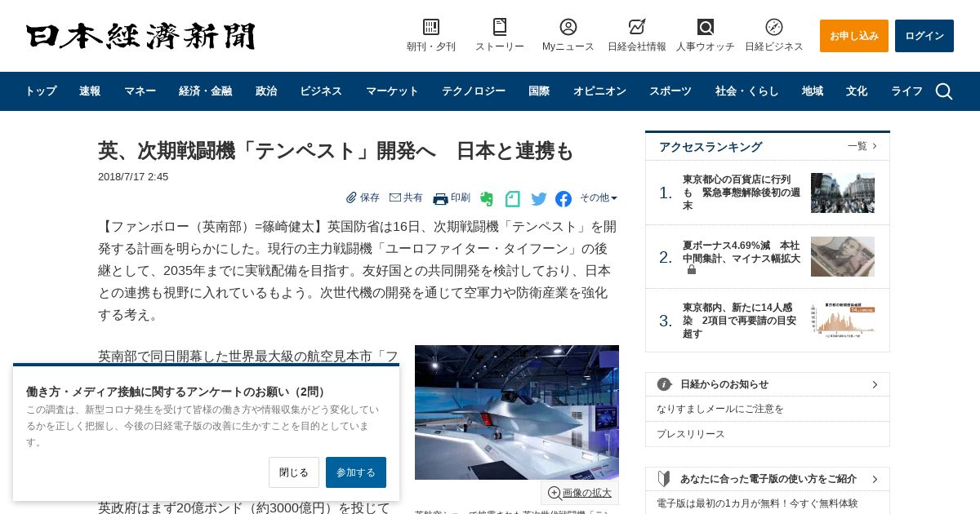Click the search magnifier in navigation bar

point(944,91)
